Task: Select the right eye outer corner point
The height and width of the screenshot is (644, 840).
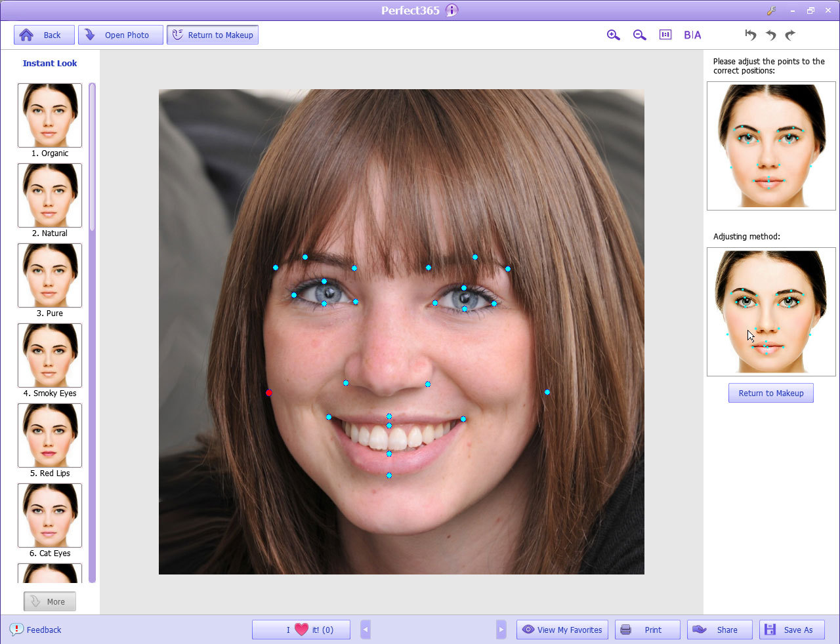Action: [494, 304]
